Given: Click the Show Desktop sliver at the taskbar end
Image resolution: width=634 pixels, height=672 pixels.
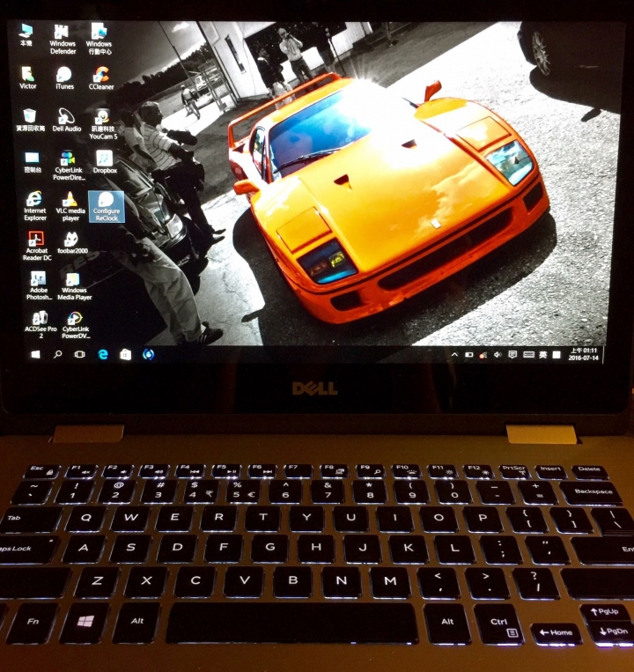Looking at the screenshot, I should [x=603, y=355].
